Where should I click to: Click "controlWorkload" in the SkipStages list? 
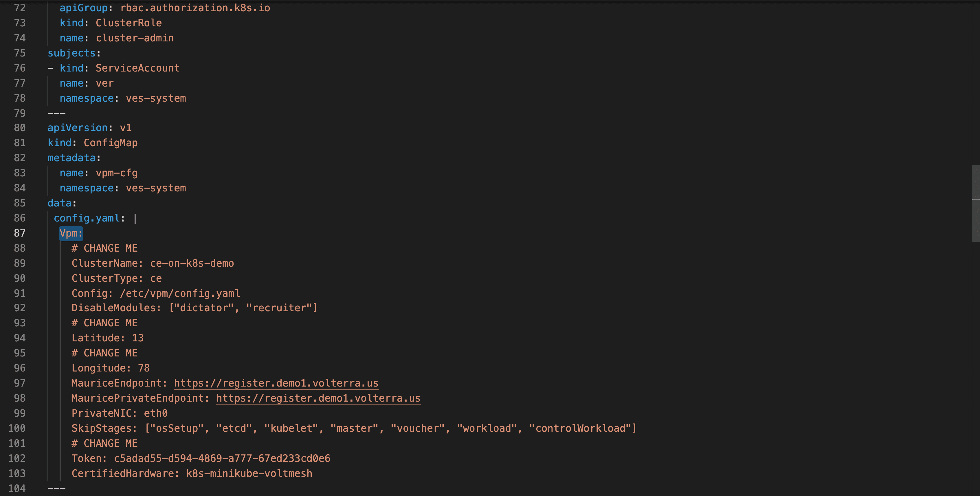[x=580, y=428]
